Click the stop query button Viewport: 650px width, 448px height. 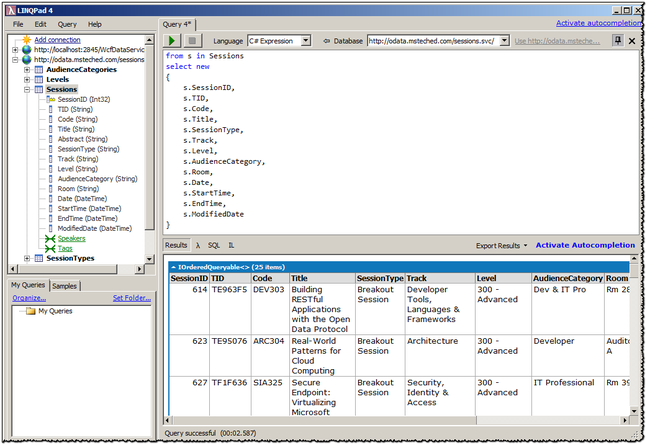point(192,41)
